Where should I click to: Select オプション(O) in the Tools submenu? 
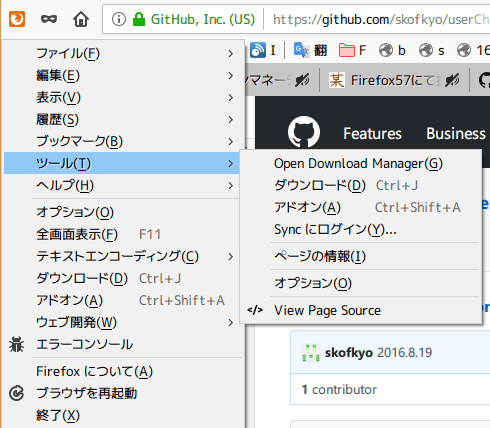[361, 283]
